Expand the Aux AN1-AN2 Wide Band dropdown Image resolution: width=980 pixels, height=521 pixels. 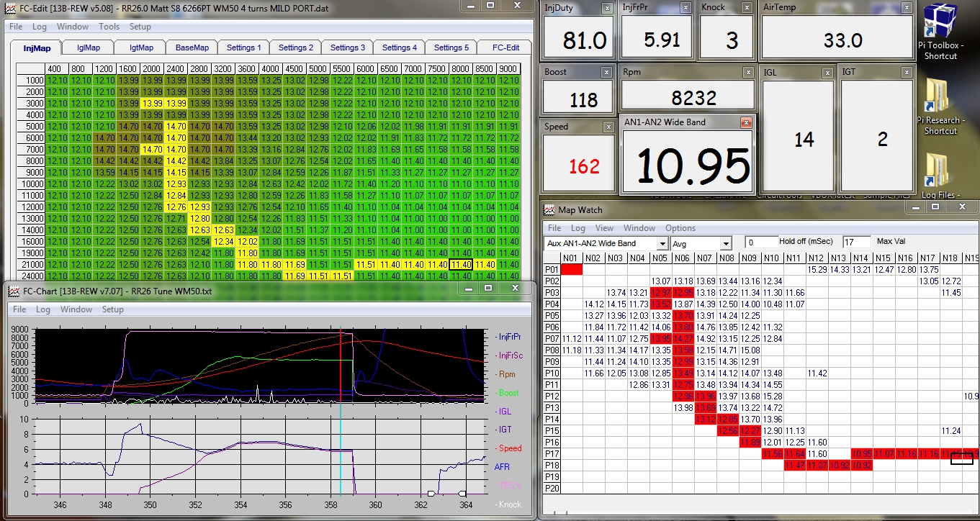pyautogui.click(x=662, y=243)
